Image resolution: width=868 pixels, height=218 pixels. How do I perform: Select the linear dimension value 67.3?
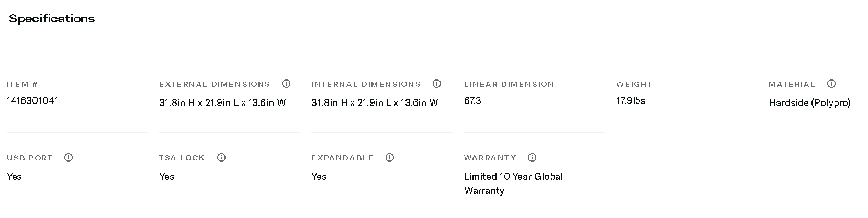pos(472,100)
